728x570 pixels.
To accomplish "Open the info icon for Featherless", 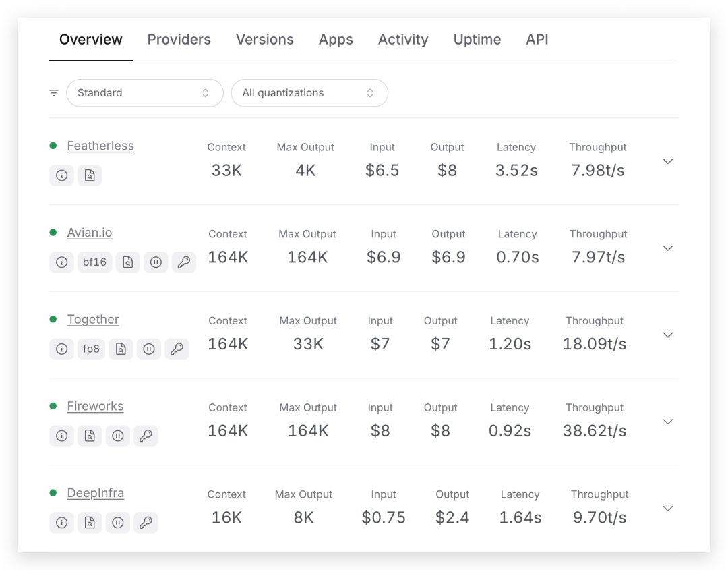I will pos(61,175).
